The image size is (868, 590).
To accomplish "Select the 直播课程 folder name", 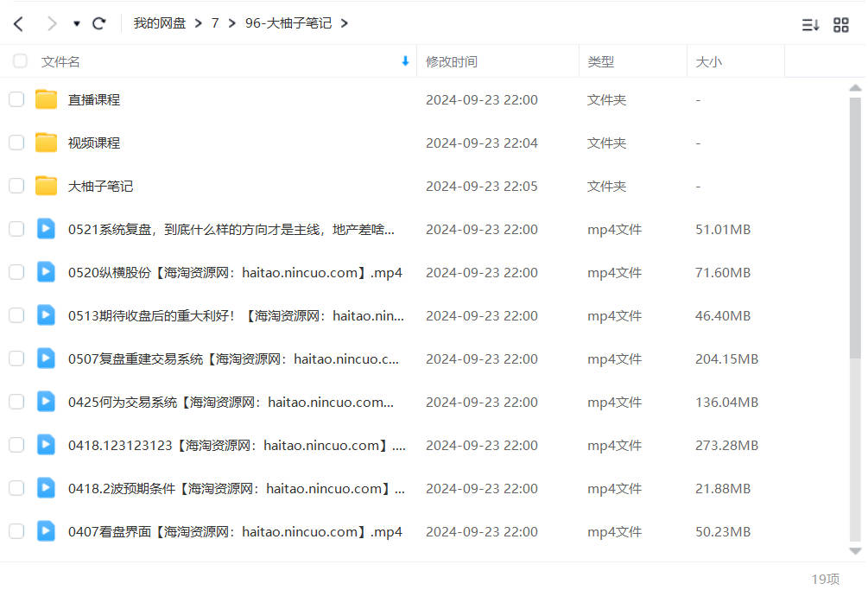I will [93, 99].
